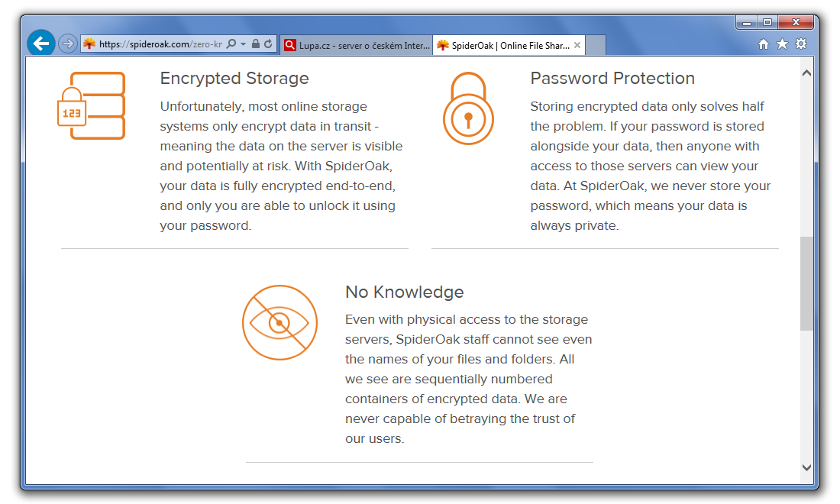Click the scrollbar up arrow
The image size is (840, 504).
tap(806, 73)
